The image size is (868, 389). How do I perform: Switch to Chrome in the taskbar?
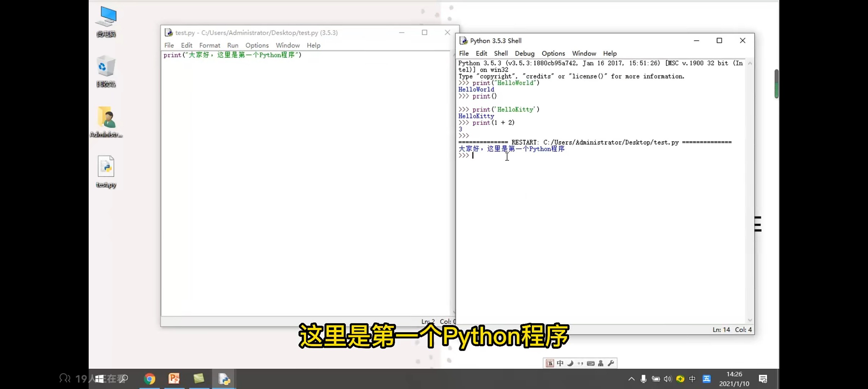[x=150, y=379]
